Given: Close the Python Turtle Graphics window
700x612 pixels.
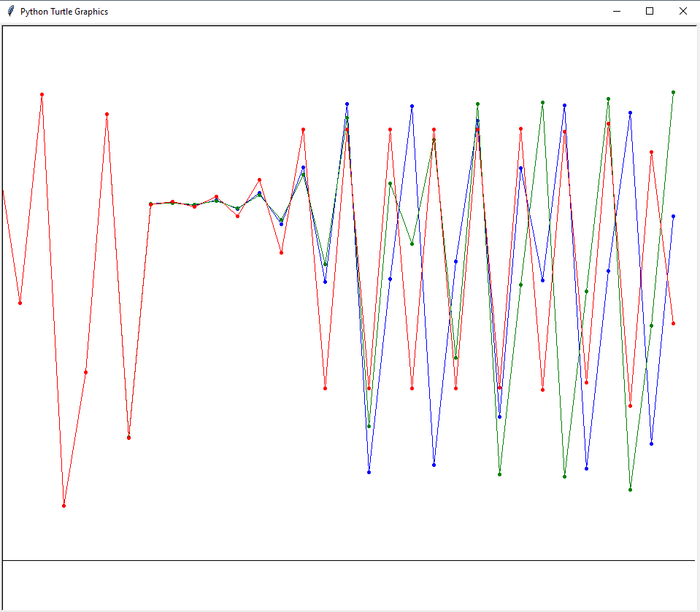Looking at the screenshot, I should (682, 11).
